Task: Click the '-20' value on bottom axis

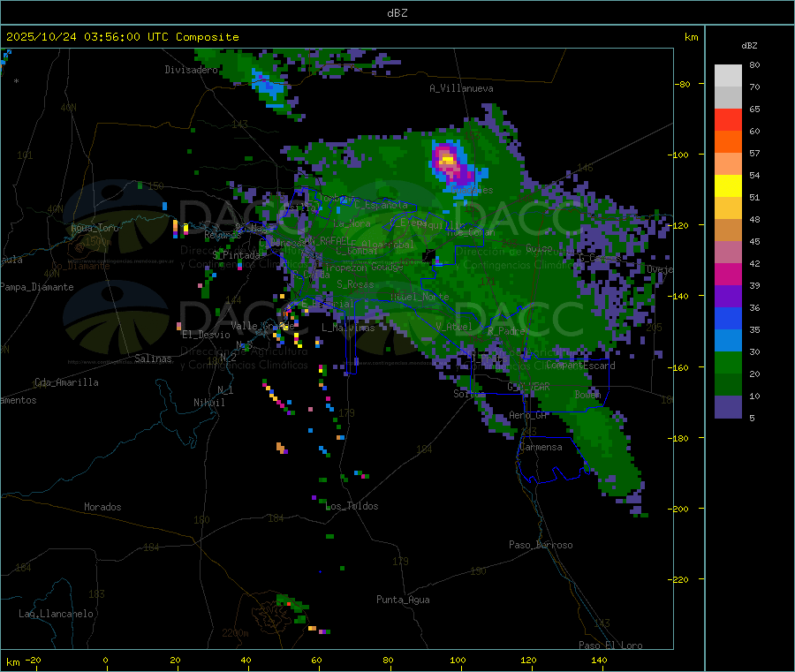Action: [x=34, y=660]
